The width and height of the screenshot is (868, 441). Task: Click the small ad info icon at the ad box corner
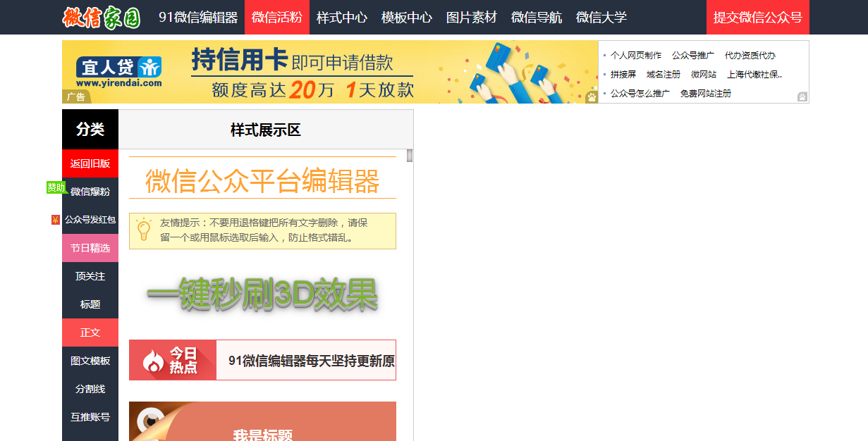pos(802,97)
